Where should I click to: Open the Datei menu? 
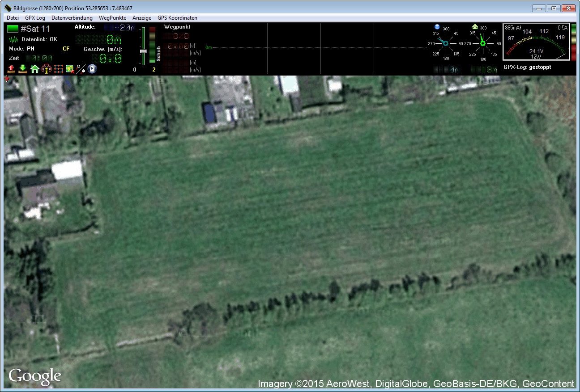[x=13, y=18]
